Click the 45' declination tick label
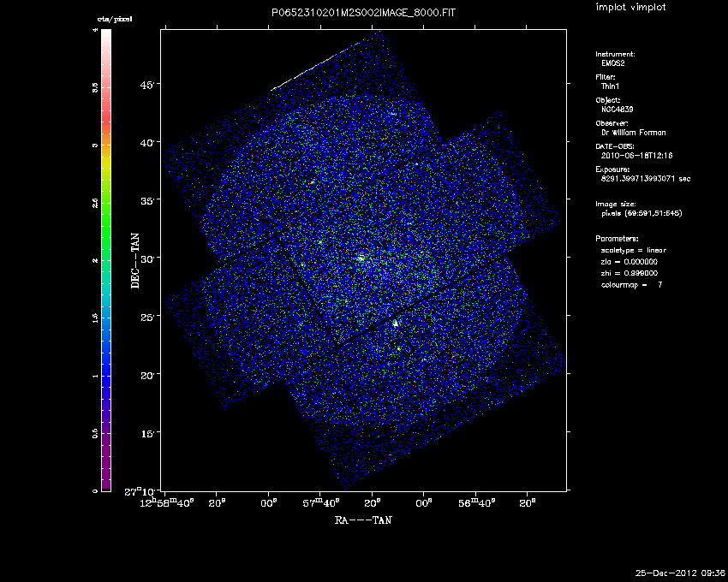The height and width of the screenshot is (582, 728). click(x=148, y=84)
